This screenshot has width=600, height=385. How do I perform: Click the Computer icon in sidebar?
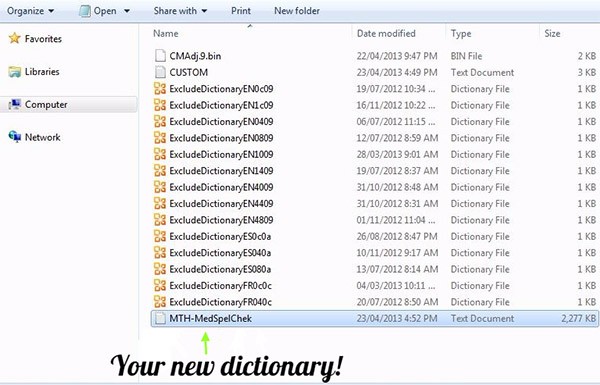click(x=15, y=104)
